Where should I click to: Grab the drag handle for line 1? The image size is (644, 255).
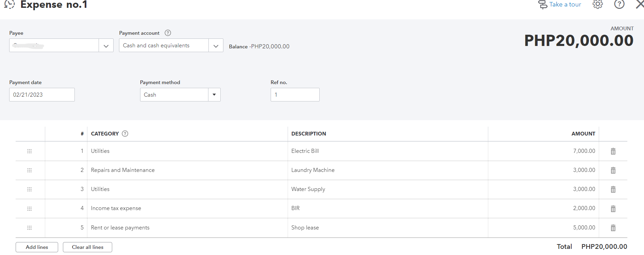[30, 151]
